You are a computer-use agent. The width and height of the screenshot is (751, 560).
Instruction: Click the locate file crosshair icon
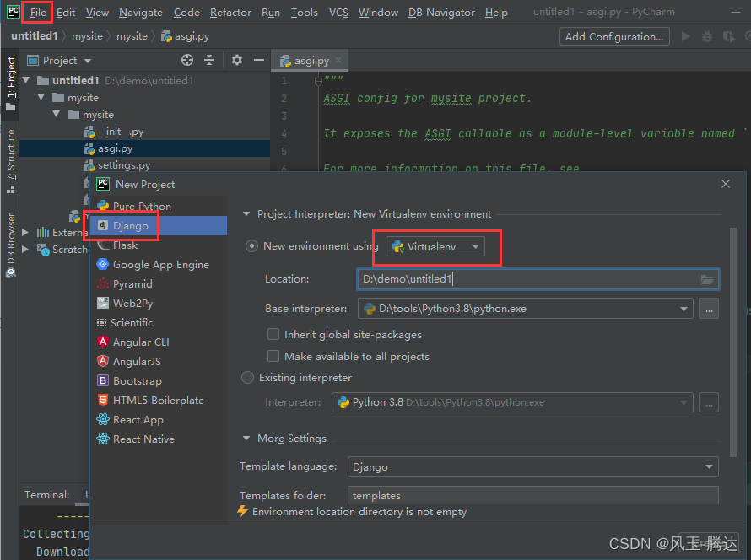(x=187, y=60)
